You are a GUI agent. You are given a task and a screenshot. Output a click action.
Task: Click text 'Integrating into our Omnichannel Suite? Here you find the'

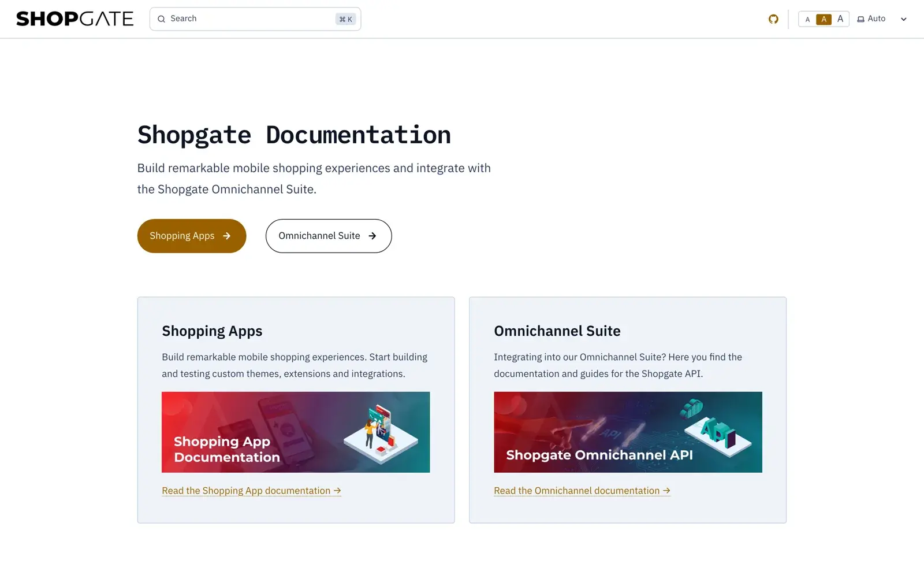pyautogui.click(x=618, y=357)
